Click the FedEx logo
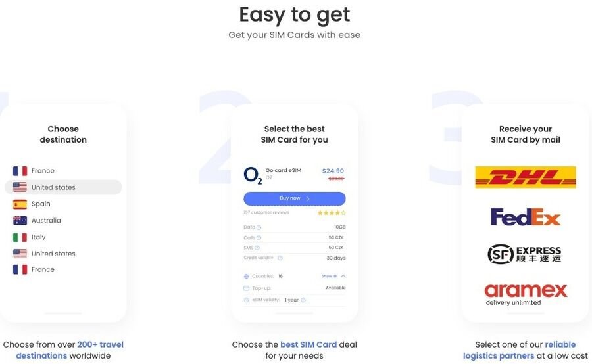592x364 pixels. coord(525,217)
